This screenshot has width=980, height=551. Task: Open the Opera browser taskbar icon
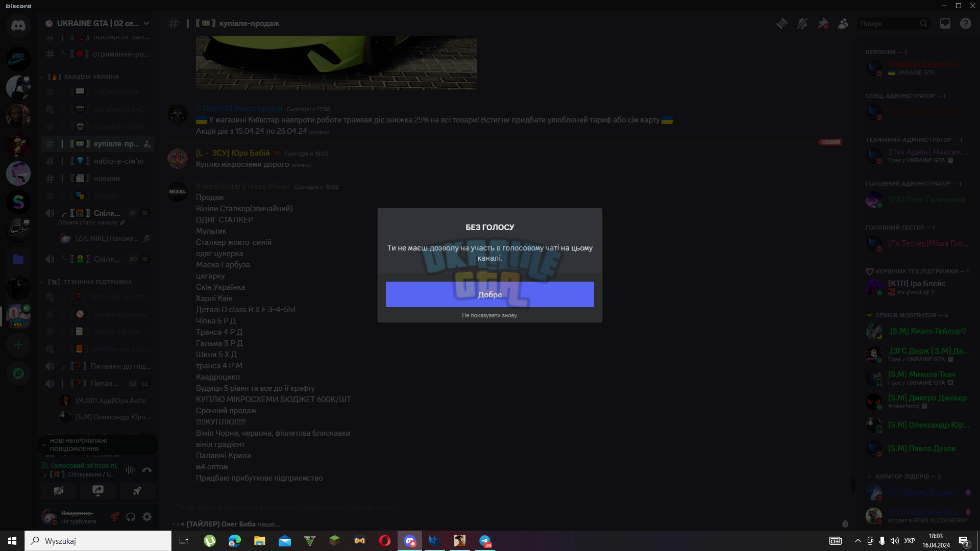point(384,541)
